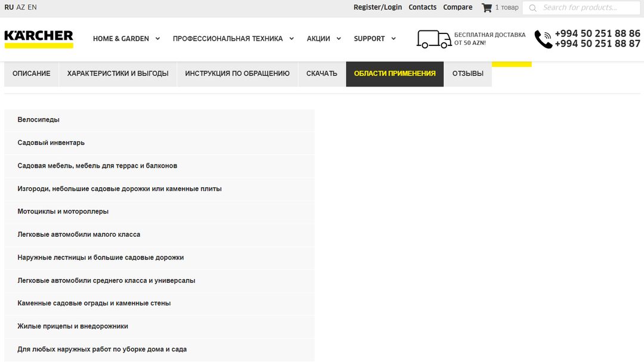Switch to Скачать tab

click(321, 73)
